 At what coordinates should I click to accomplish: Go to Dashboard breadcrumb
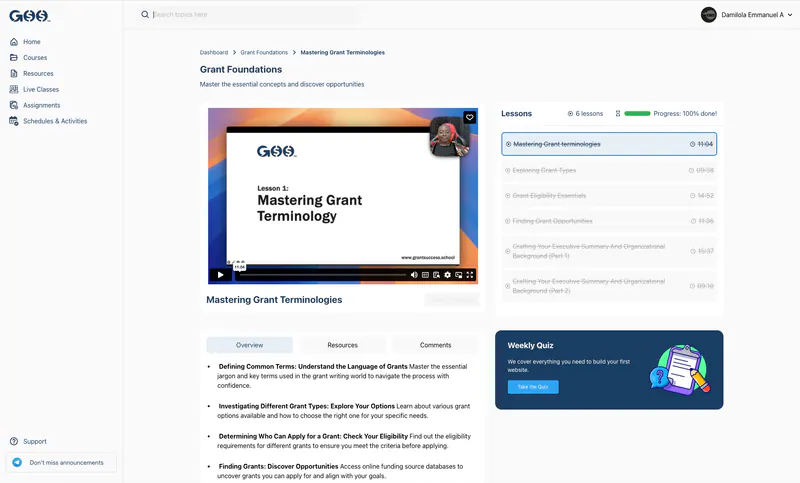point(214,53)
